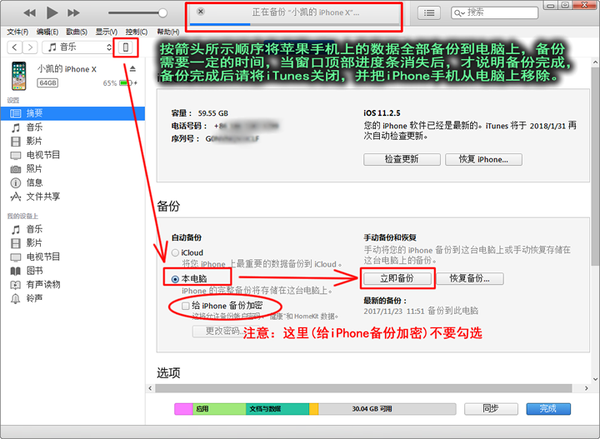Select the iCloud backup radio button
The width and height of the screenshot is (600, 439).
pyautogui.click(x=175, y=253)
